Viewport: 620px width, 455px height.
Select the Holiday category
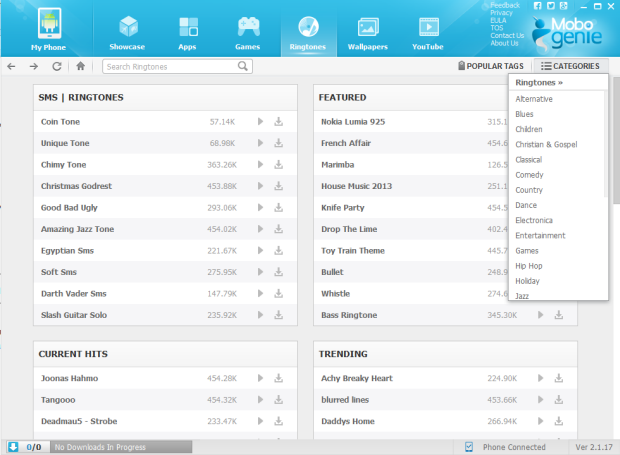[x=527, y=281]
